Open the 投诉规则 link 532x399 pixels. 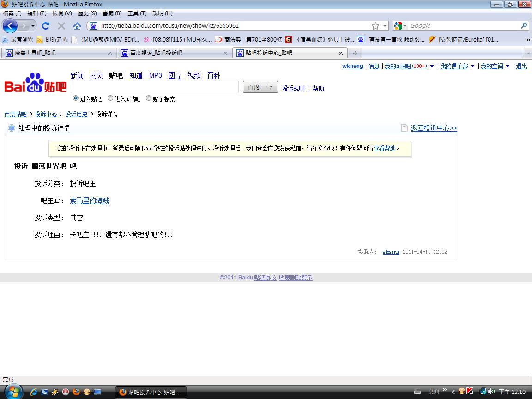tap(294, 88)
